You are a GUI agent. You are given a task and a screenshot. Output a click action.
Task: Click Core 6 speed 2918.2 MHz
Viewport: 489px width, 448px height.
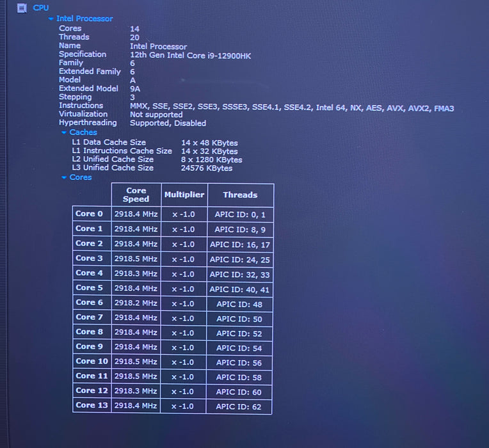coord(136,303)
